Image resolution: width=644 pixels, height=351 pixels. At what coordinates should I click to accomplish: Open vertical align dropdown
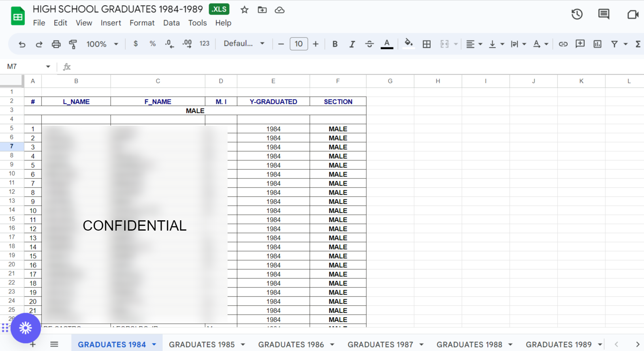(496, 44)
